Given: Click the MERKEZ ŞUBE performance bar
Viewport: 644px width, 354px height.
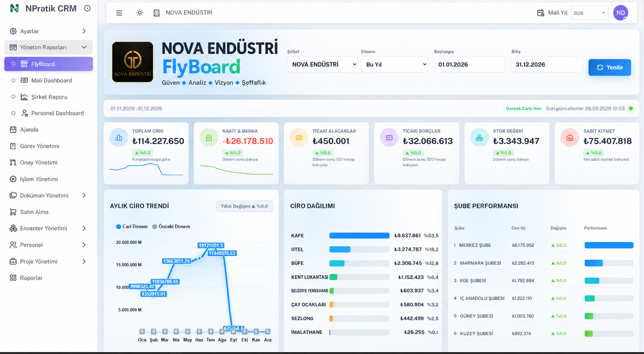Looking at the screenshot, I should (x=609, y=245).
